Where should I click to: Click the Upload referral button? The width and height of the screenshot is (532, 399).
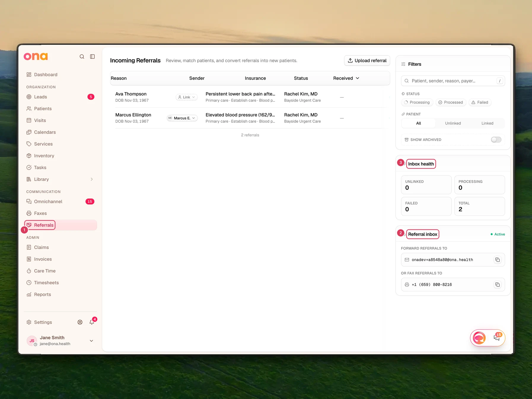(x=367, y=60)
